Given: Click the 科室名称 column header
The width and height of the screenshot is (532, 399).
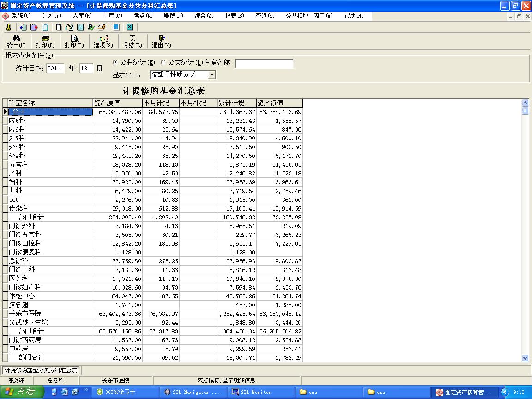Looking at the screenshot, I should (x=50, y=103).
